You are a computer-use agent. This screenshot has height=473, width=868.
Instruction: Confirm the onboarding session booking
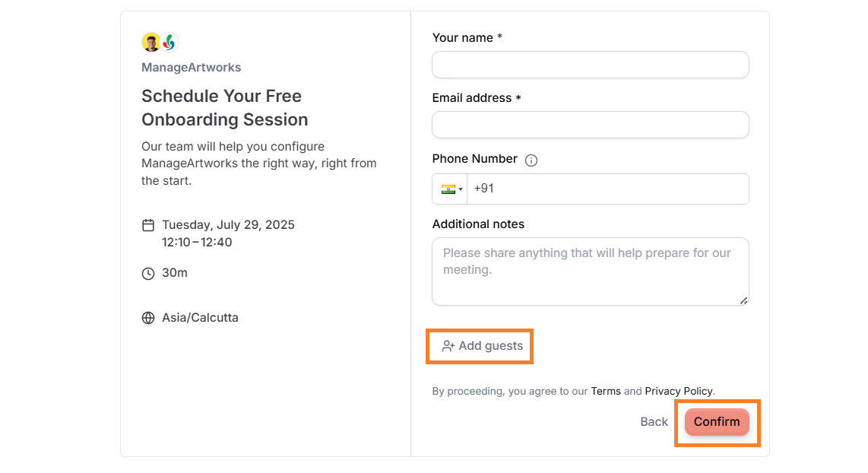point(717,422)
